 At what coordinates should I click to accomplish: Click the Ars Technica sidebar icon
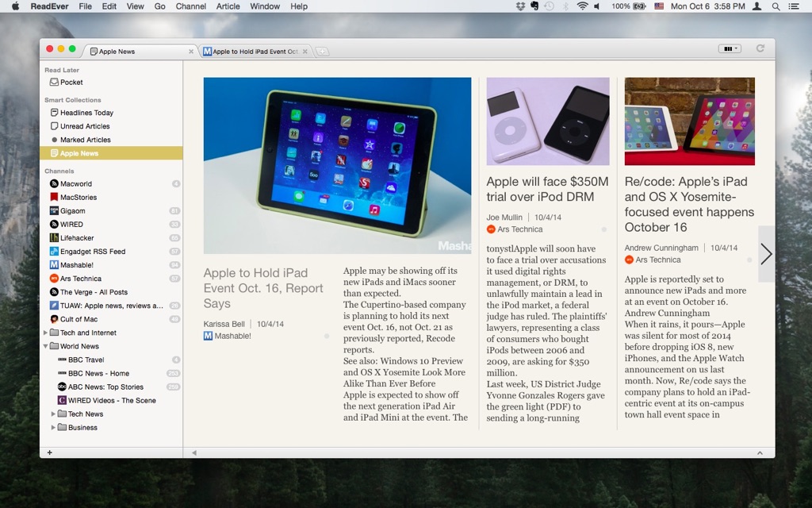[54, 279]
